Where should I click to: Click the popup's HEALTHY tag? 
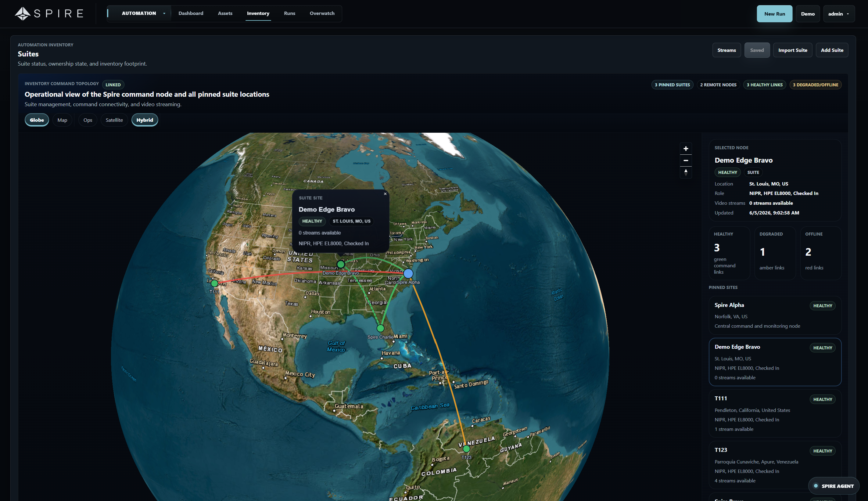[x=312, y=221]
